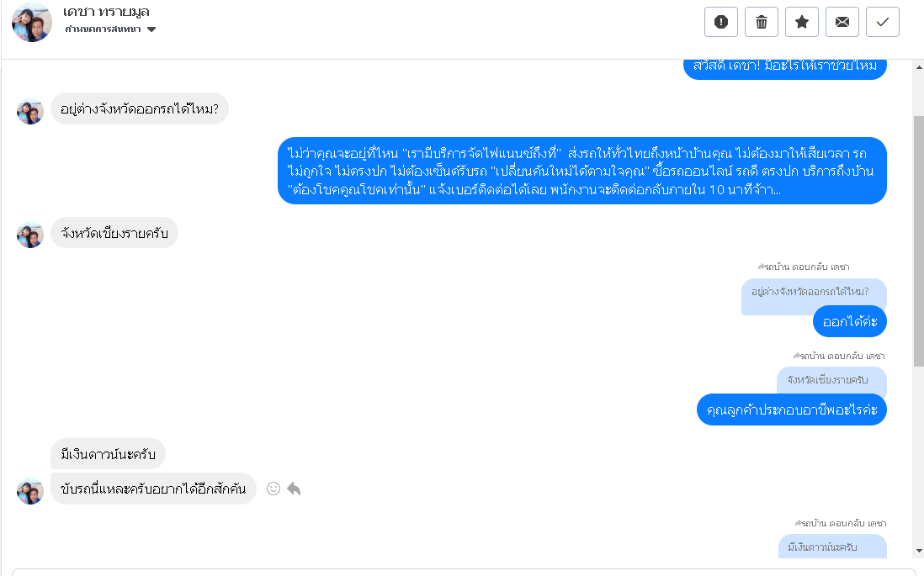Click the 'มีเงินดาวน์นะครับ' customer message
924x576 pixels.
click(108, 455)
